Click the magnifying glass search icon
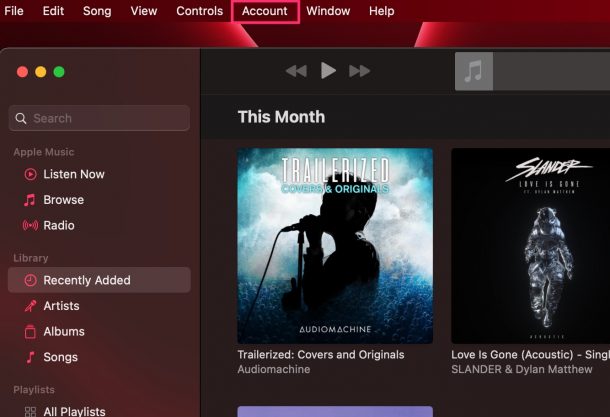The image size is (610, 417). 21,118
